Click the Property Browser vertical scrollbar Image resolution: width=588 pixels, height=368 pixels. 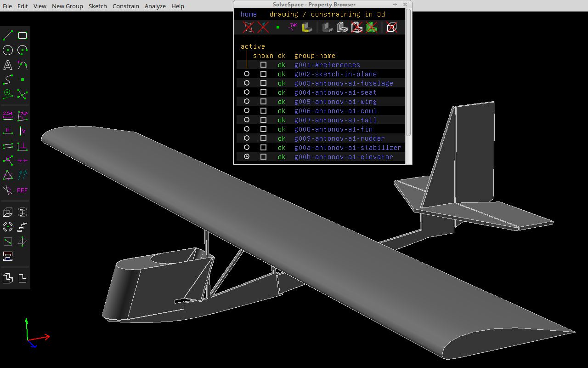(408, 74)
